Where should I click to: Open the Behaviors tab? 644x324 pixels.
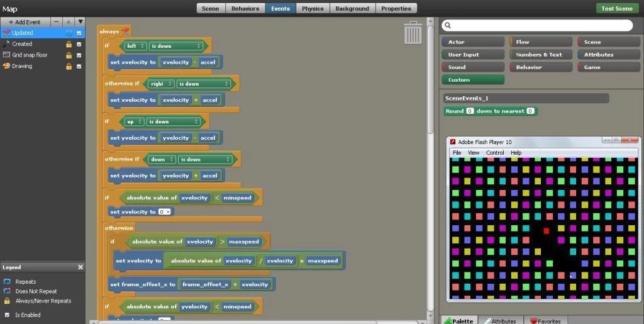245,9
